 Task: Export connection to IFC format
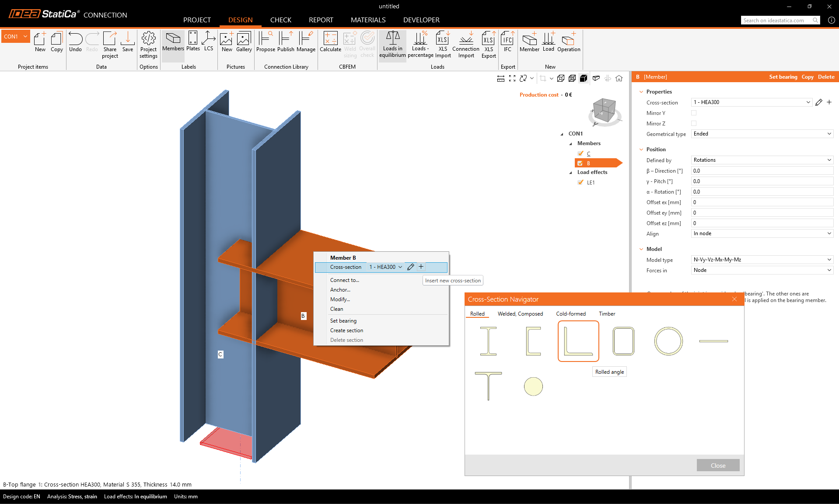[507, 42]
